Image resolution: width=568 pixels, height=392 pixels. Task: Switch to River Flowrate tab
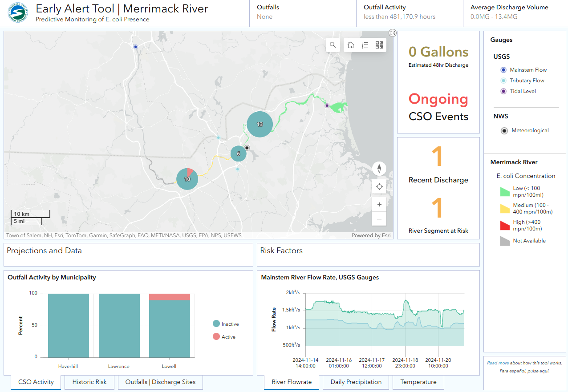tap(292, 382)
